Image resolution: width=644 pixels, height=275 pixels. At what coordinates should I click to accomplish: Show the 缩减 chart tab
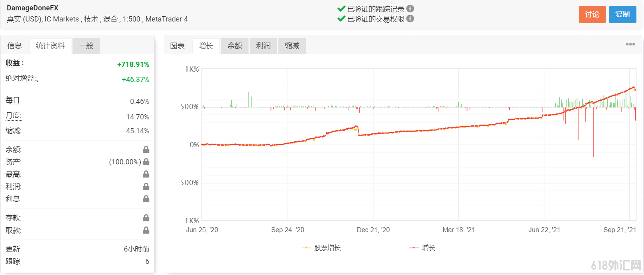coord(292,46)
